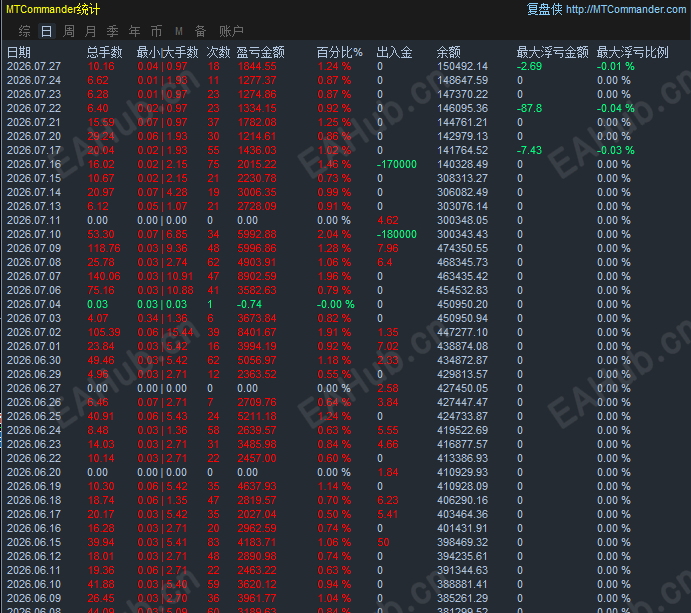Click total lots value 118.76
Image resolution: width=691 pixels, height=613 pixels.
(104, 249)
